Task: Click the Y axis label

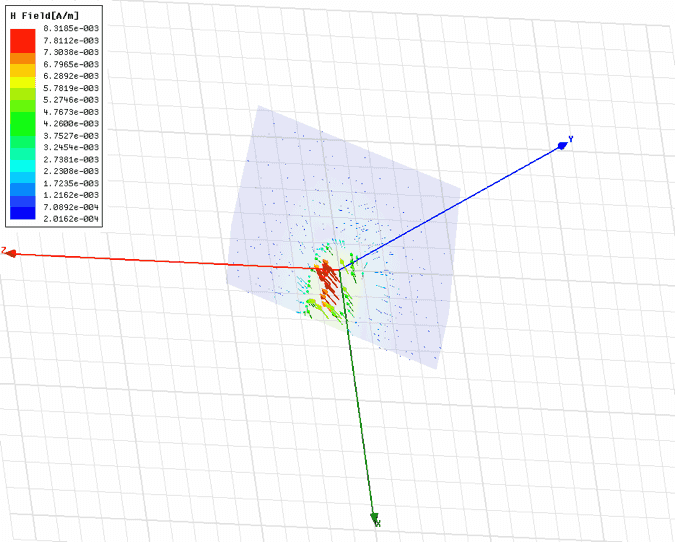Action: pyautogui.click(x=571, y=139)
